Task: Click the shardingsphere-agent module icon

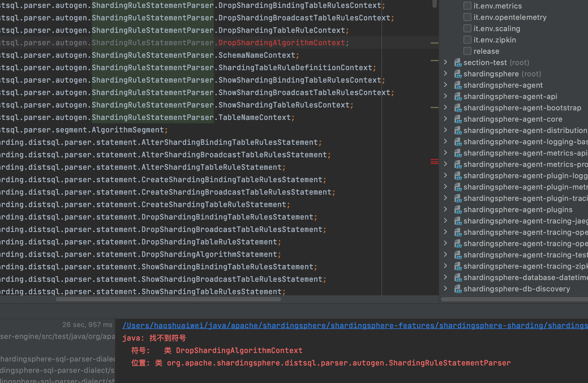Action: (x=458, y=85)
